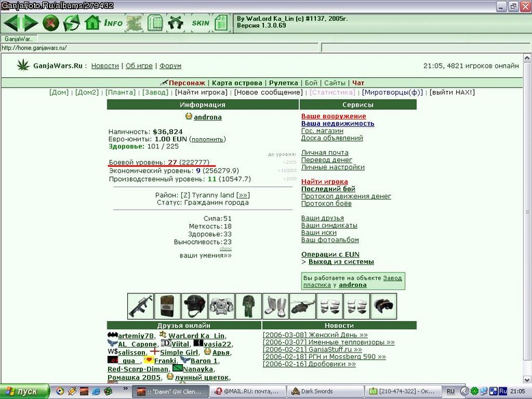Click пополнить next to Евро-юниты

tap(207, 139)
